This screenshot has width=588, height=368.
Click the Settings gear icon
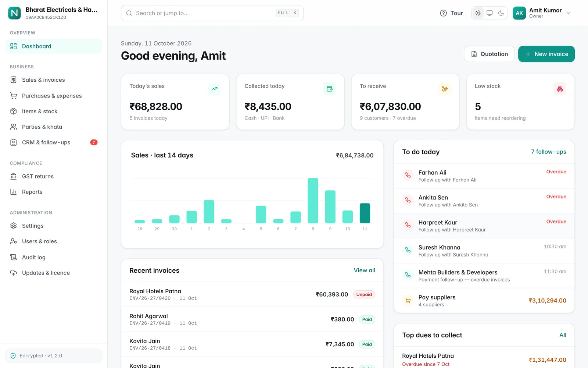pyautogui.click(x=14, y=226)
